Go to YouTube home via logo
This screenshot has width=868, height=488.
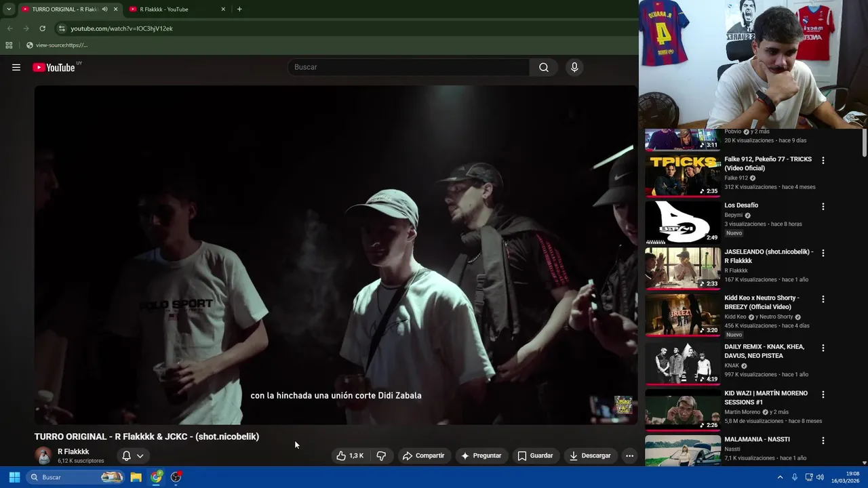(x=54, y=67)
